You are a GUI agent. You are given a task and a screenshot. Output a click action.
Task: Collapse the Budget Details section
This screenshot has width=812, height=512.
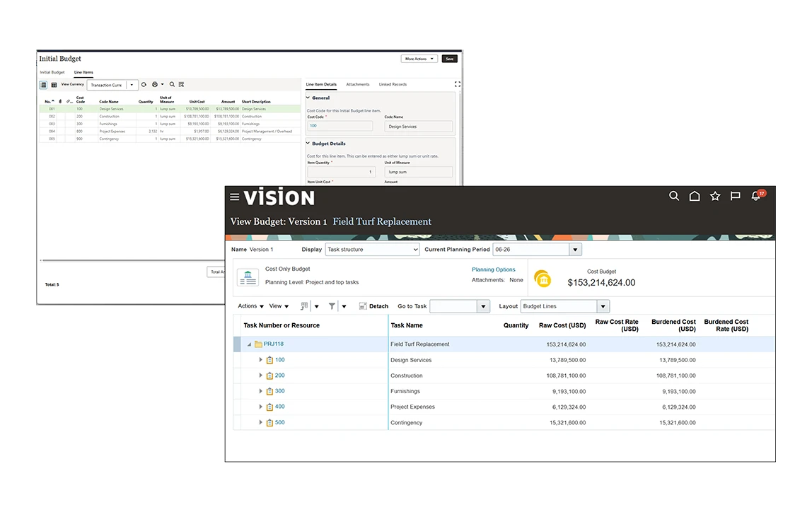point(308,144)
